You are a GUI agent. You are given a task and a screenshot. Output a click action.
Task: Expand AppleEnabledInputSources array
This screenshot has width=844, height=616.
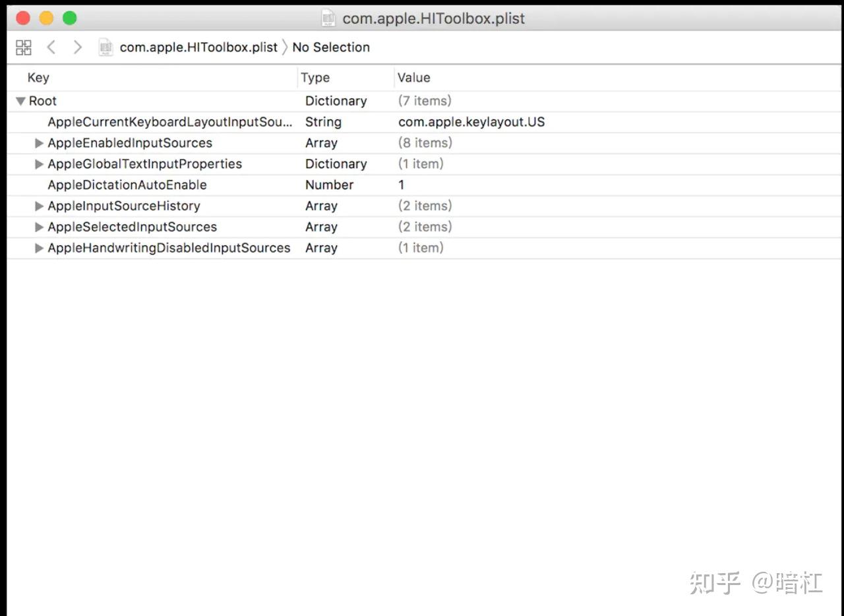40,143
